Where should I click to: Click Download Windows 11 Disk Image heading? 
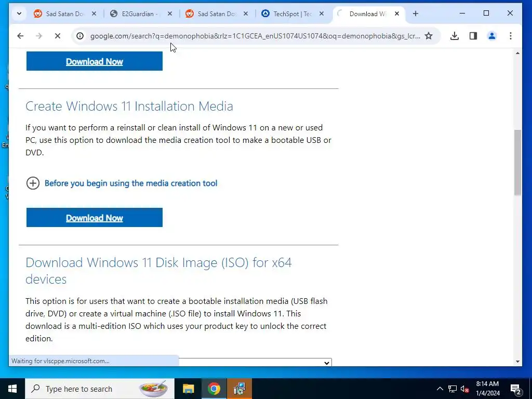click(x=158, y=271)
